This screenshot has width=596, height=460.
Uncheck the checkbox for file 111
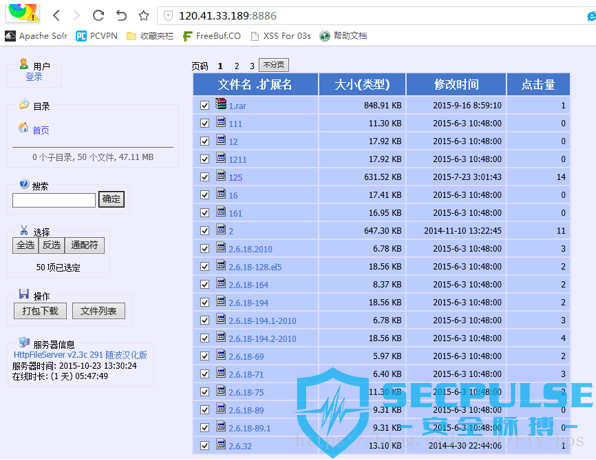click(x=204, y=123)
